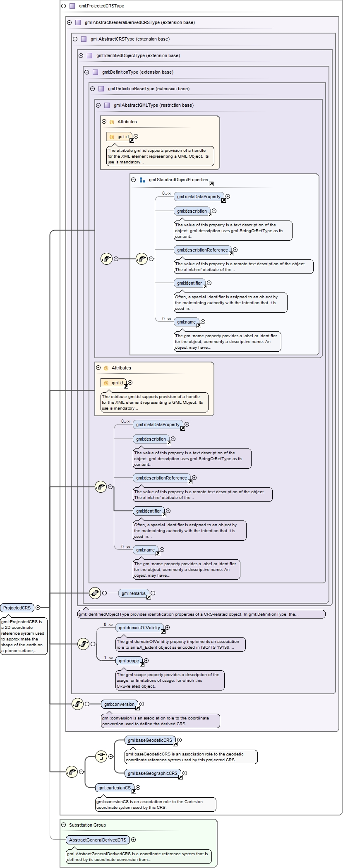Screen dimensions: 343x868
Task: Click the link arrow on gml:conversion
Action: (137, 708)
